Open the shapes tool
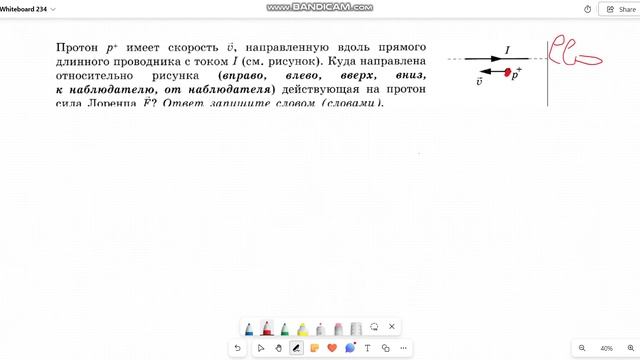 tap(385, 348)
